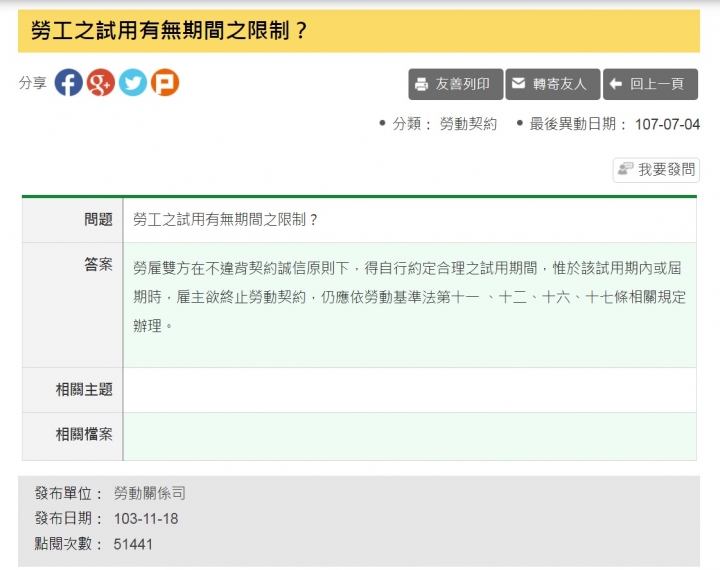This screenshot has width=720, height=570.
Task: Select the last-modified date 107-07-04
Action: 667,124
